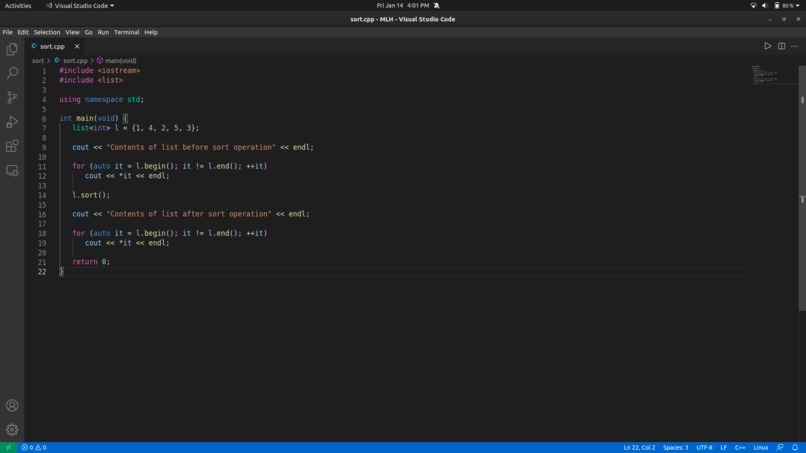Run the code with play icon
Viewport: 806px width, 453px height.
(x=767, y=46)
